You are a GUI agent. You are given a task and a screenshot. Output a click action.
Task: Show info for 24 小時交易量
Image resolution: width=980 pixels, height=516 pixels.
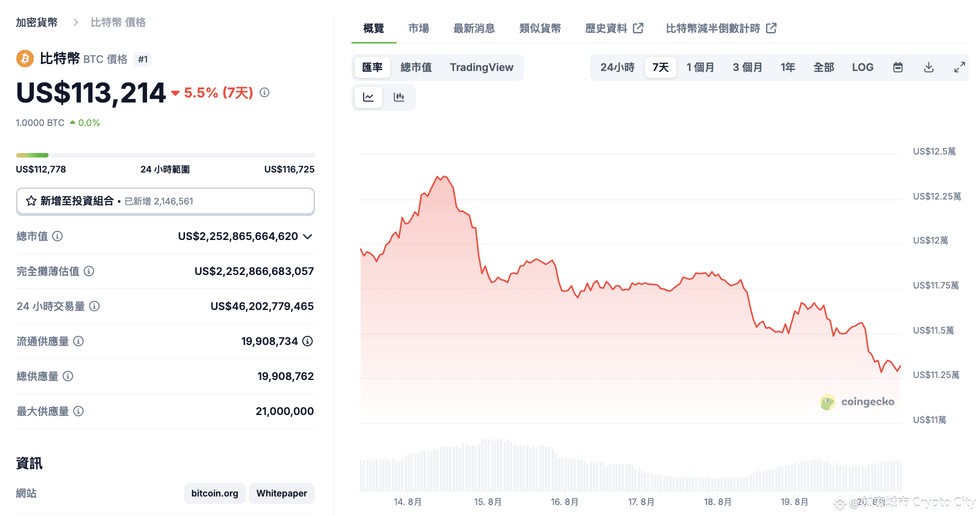click(94, 306)
